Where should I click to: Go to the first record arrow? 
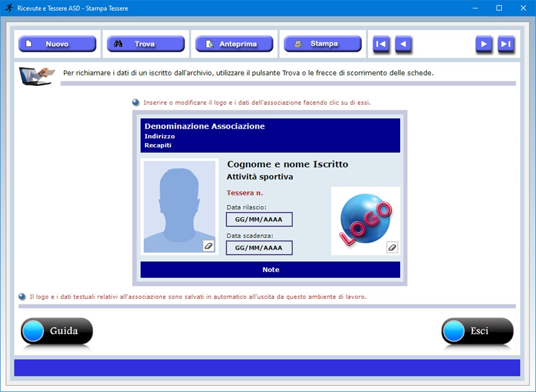(381, 44)
